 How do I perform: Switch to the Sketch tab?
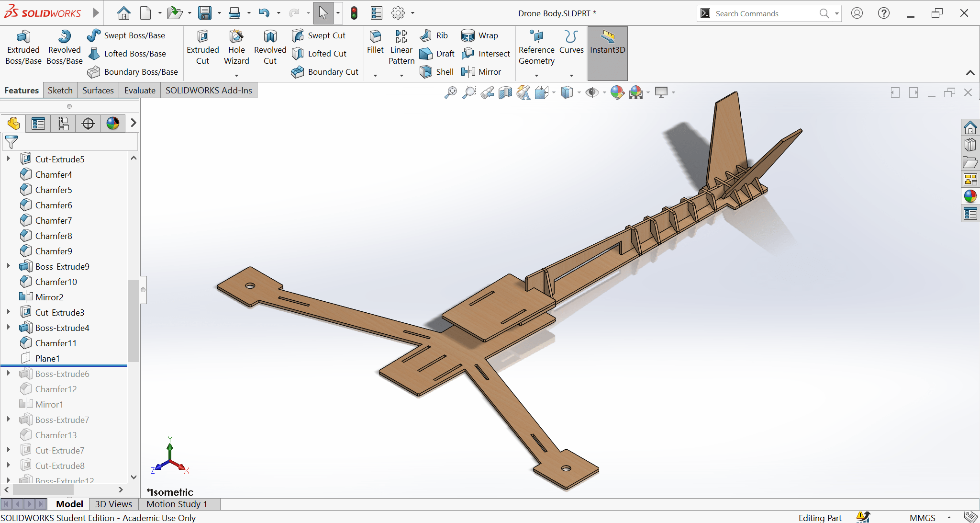[60, 91]
